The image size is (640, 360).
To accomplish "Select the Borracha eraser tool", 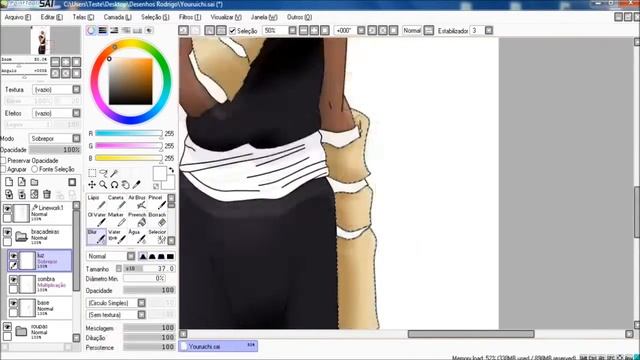I will tap(157, 219).
